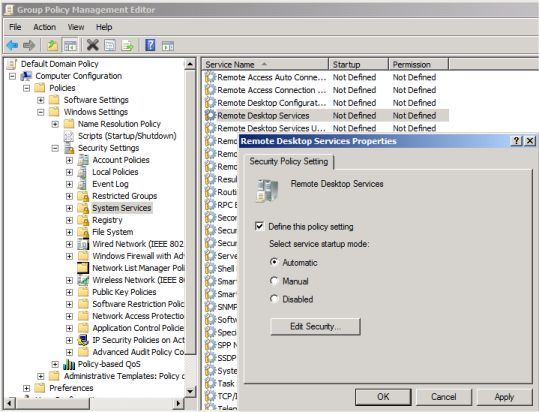Click the Local Policies icon
This screenshot has width=539, height=412.
point(83,172)
